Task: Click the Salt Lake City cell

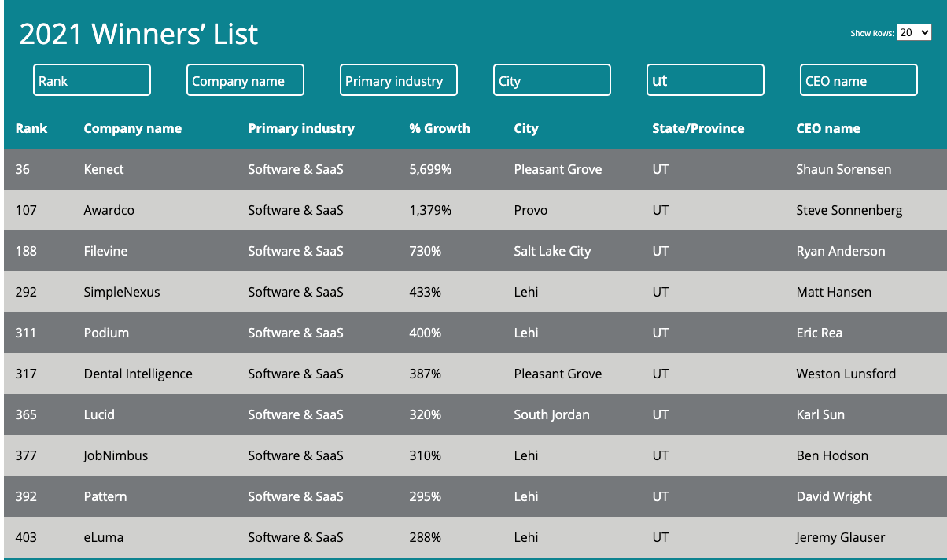Action: pos(552,251)
